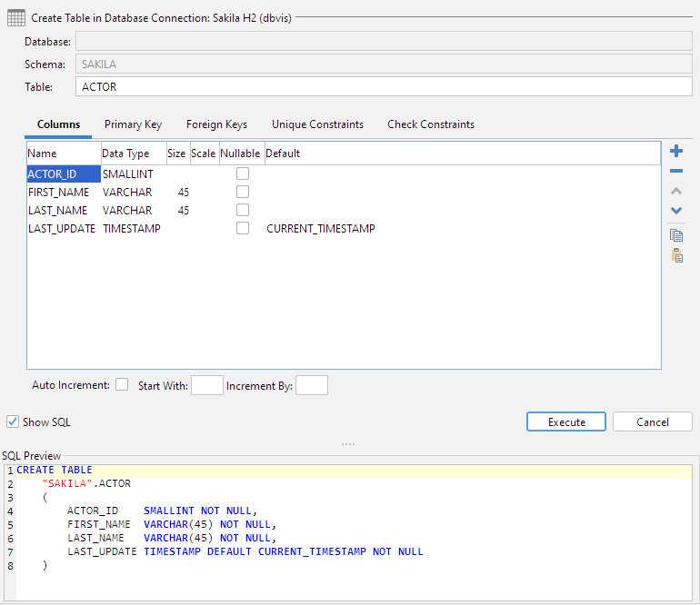Click the Increment By input box
This screenshot has width=700, height=605.
click(312, 385)
